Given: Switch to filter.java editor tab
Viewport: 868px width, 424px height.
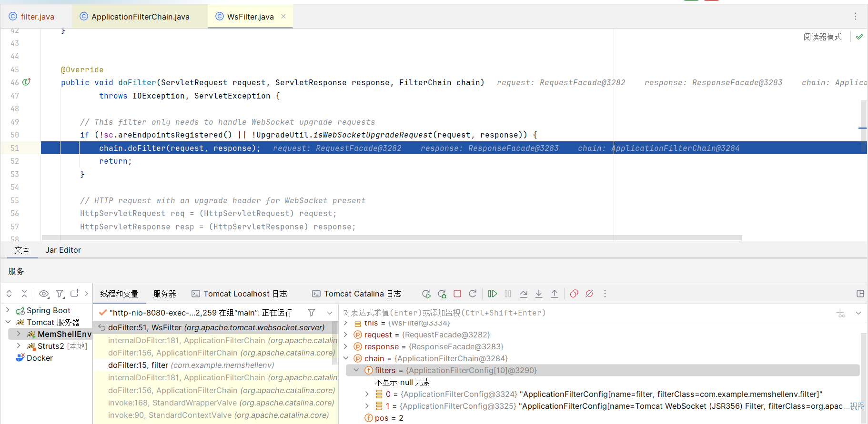Looking at the screenshot, I should click(37, 17).
